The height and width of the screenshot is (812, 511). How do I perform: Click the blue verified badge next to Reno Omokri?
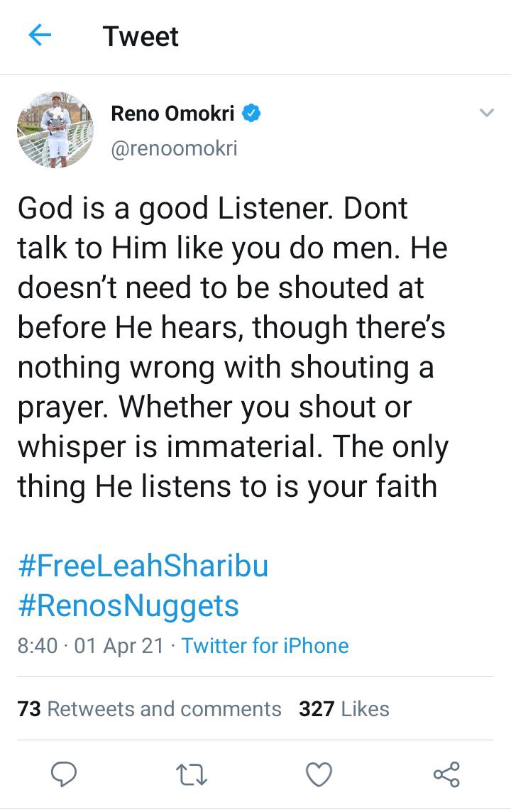(251, 113)
